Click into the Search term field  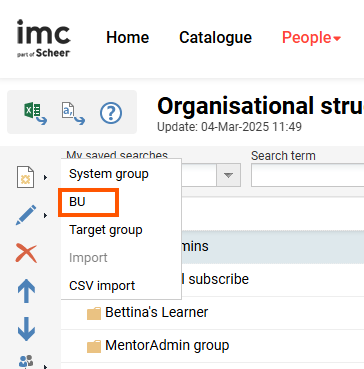coord(307,175)
